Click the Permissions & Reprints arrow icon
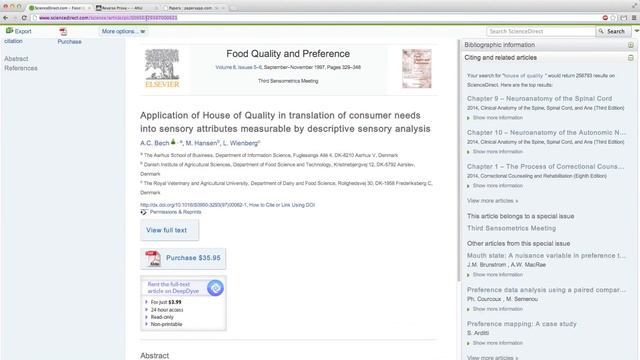Viewport: 640px width, 360px height. tap(144, 212)
